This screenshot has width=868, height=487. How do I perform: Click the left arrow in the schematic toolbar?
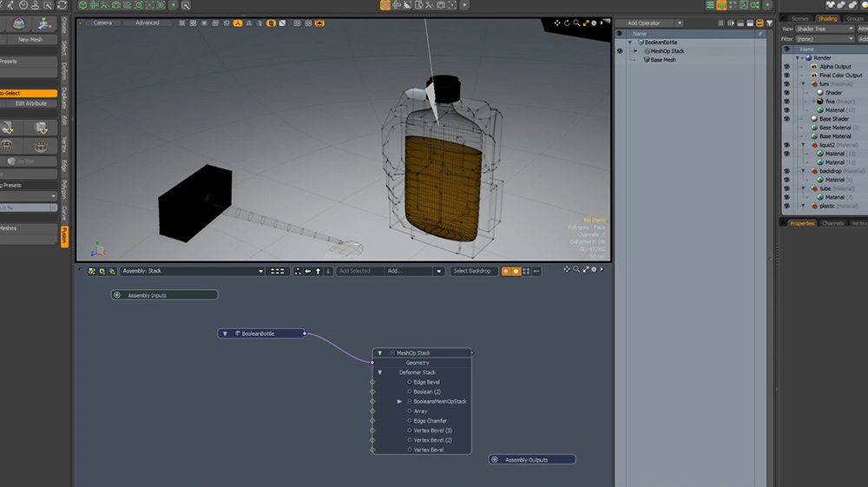(x=308, y=271)
